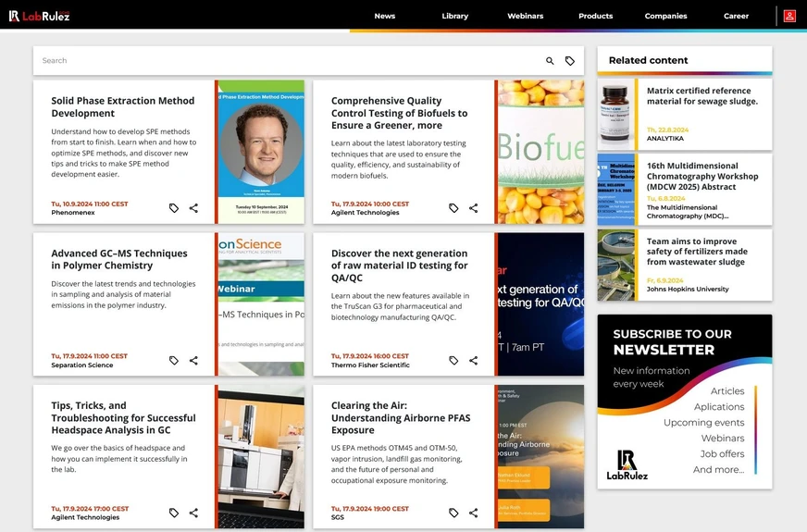Click Thermo Fisher Scientific company name
This screenshot has width=807, height=532.
(370, 365)
